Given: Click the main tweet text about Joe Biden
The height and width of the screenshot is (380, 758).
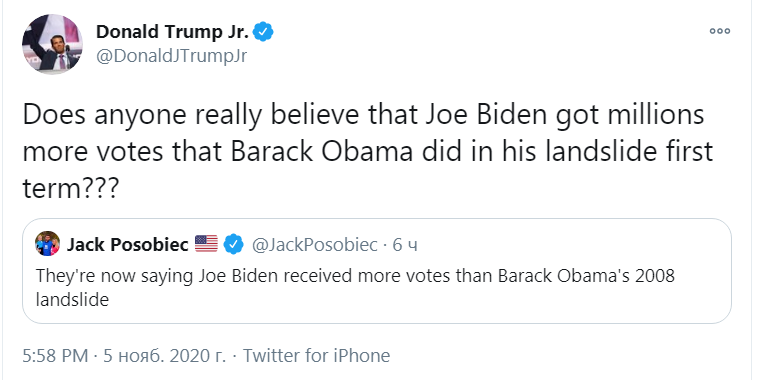Looking at the screenshot, I should click(x=367, y=151).
